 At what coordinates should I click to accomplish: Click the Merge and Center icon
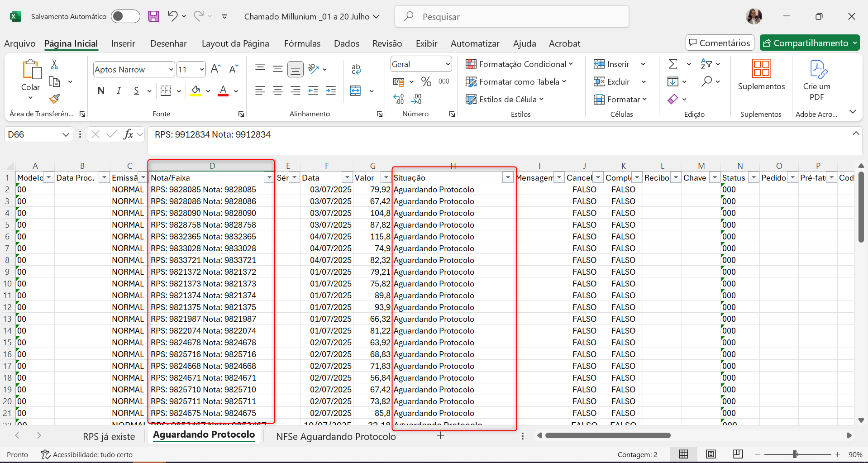pos(356,91)
